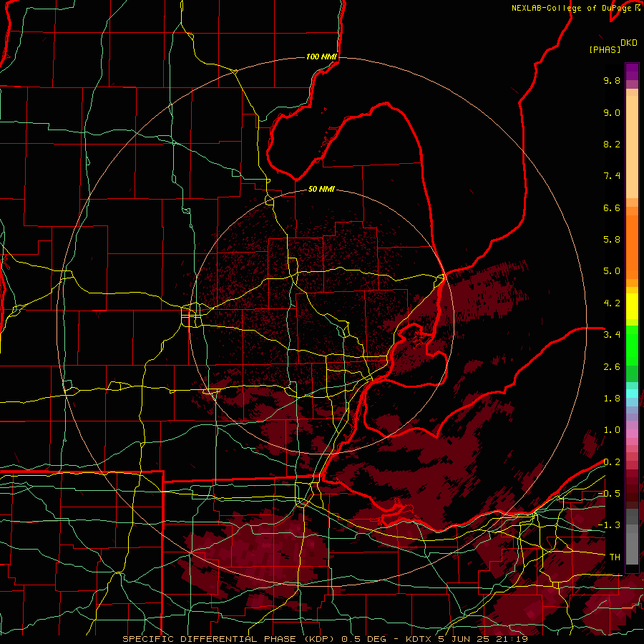This screenshot has width=644, height=644.
Task: Click the 5.8 scale value
Action: (612, 240)
